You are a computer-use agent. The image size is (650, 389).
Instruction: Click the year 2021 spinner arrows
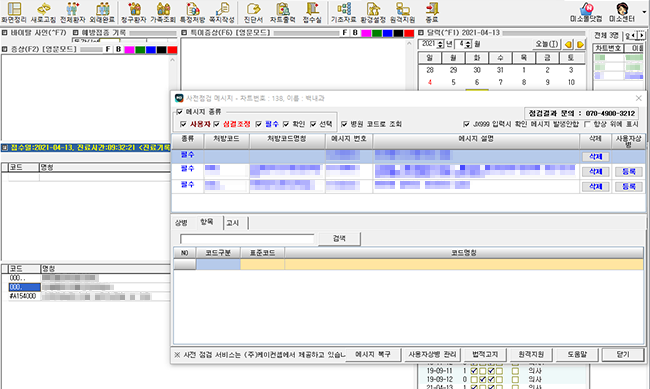coord(440,44)
